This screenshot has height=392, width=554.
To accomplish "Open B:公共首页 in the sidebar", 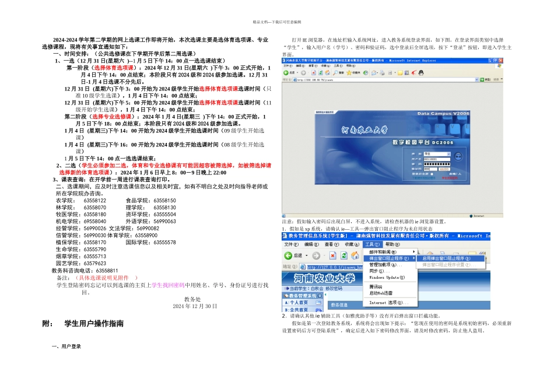I will [x=303, y=310].
